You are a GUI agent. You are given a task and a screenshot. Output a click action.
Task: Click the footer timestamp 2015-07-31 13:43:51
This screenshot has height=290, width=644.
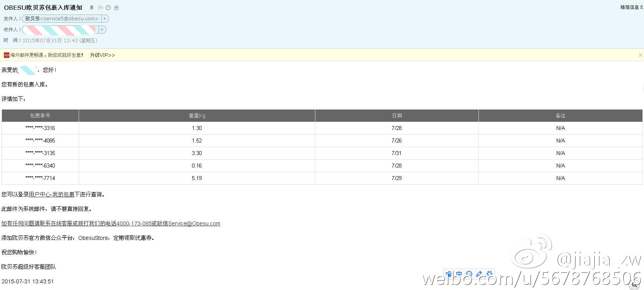(x=28, y=282)
